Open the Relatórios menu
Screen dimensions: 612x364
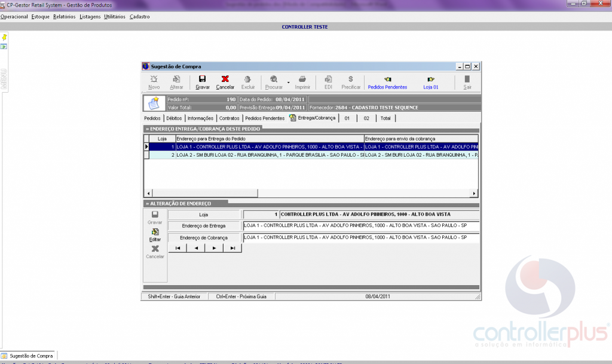click(x=65, y=17)
